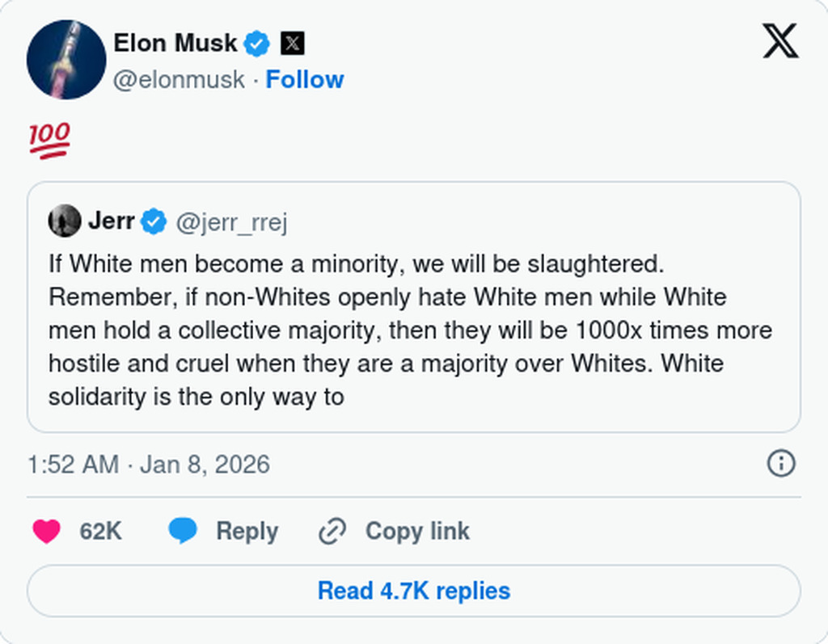Open the @elonmusk handle link
Image resolution: width=828 pixels, height=644 pixels.
pyautogui.click(x=179, y=79)
